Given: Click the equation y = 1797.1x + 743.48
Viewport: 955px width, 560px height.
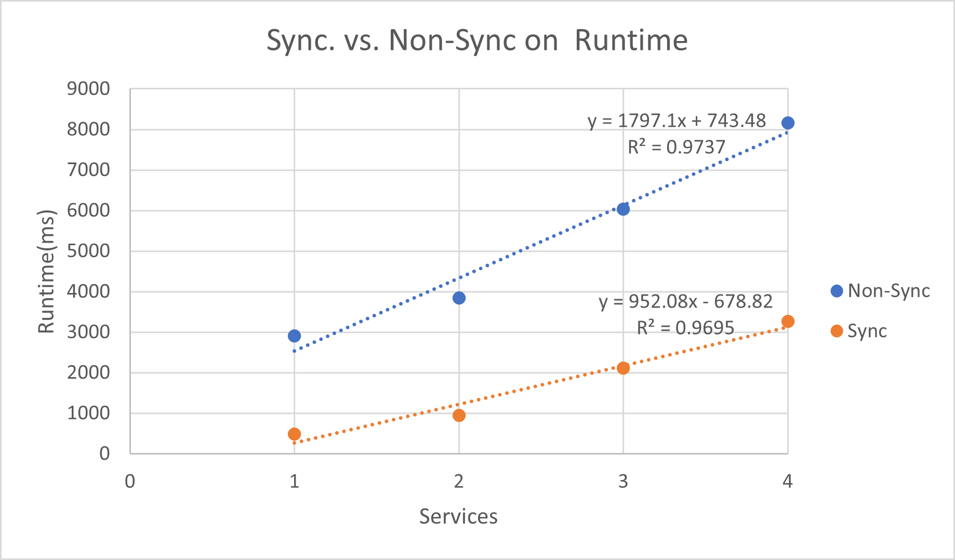Looking at the screenshot, I should coord(677,121).
